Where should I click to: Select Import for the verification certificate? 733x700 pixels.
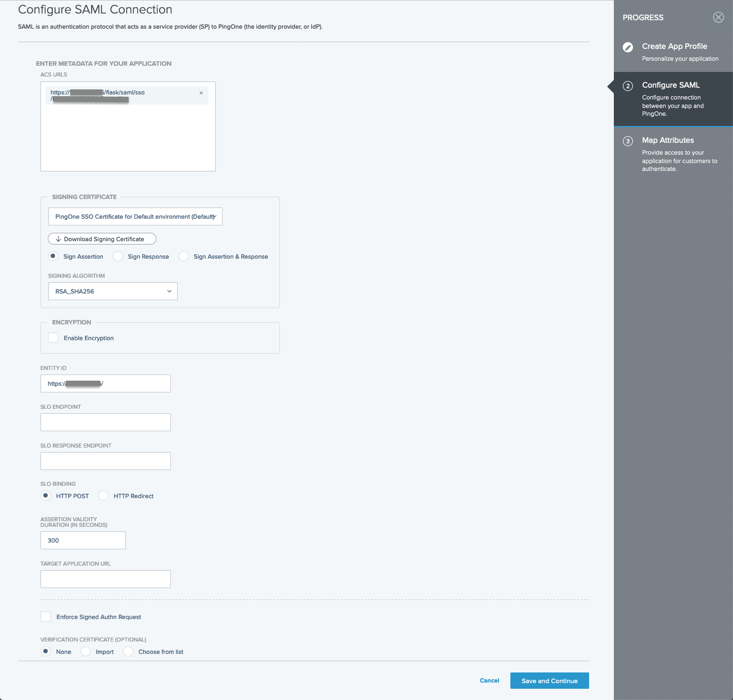click(x=85, y=651)
